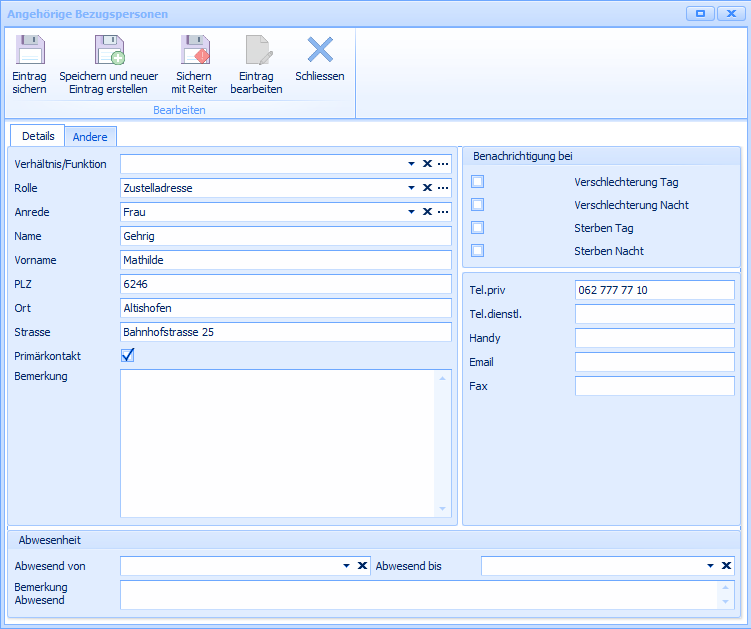Open the Abwesend von date dropdown
Image resolution: width=751 pixels, height=629 pixels.
coord(346,566)
